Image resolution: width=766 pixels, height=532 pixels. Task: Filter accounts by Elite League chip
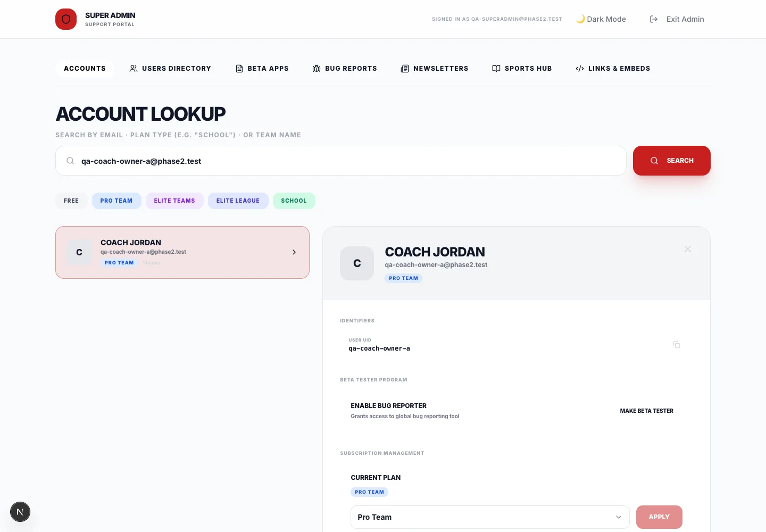(x=238, y=201)
